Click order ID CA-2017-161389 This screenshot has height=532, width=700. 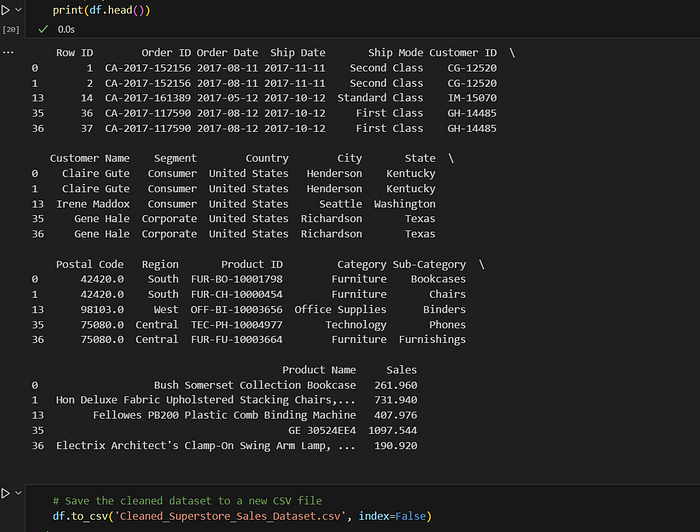[x=148, y=98]
